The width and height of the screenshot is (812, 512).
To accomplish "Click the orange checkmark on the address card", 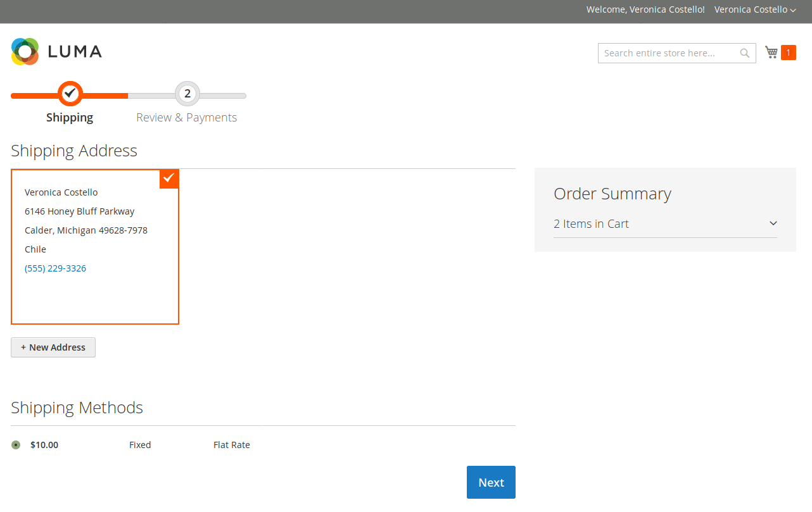I will pos(169,178).
